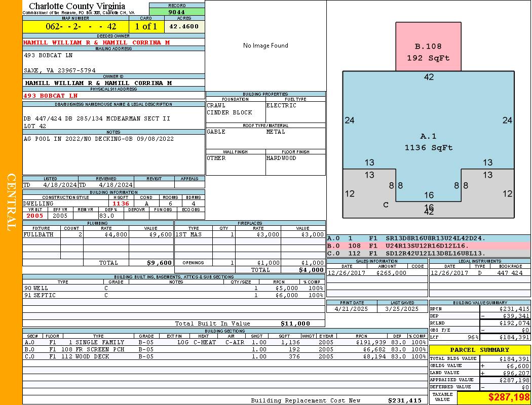The width and height of the screenshot is (532, 405).
Task: Click print date 4/21/2025
Action: point(351,309)
